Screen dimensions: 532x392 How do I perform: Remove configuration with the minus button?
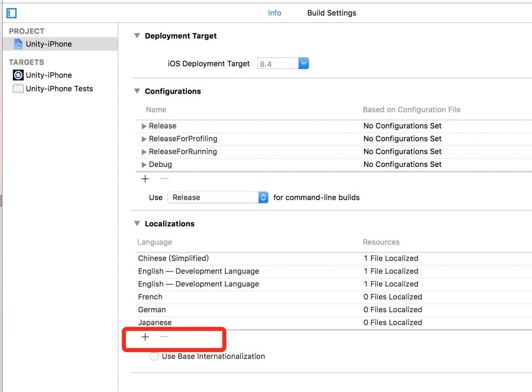tap(165, 179)
